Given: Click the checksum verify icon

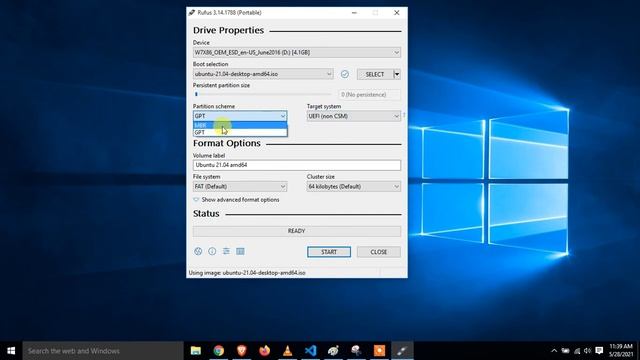Looking at the screenshot, I should pyautogui.click(x=345, y=74).
